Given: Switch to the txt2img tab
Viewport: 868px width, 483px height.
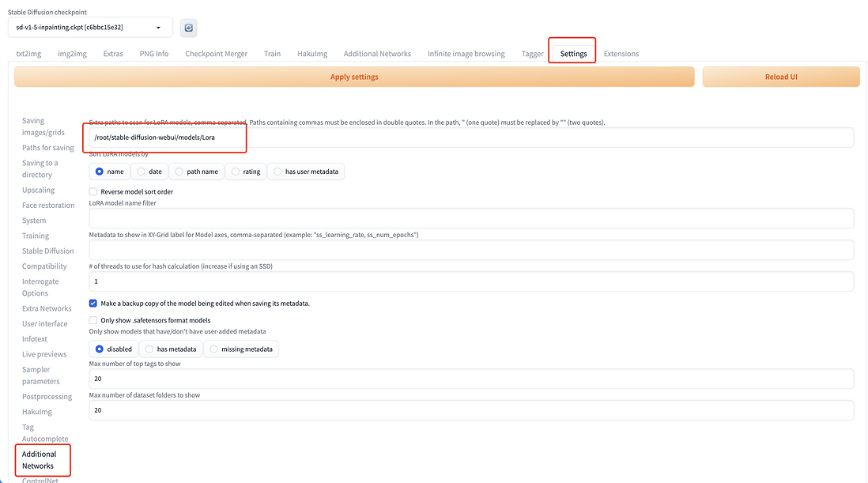Looking at the screenshot, I should tap(28, 54).
